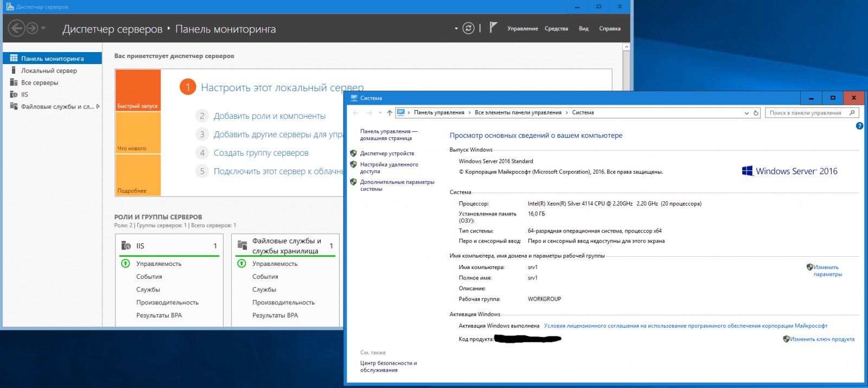
Task: Open dropdown arrow beside Server Manager refresh icon
Action: tap(456, 28)
